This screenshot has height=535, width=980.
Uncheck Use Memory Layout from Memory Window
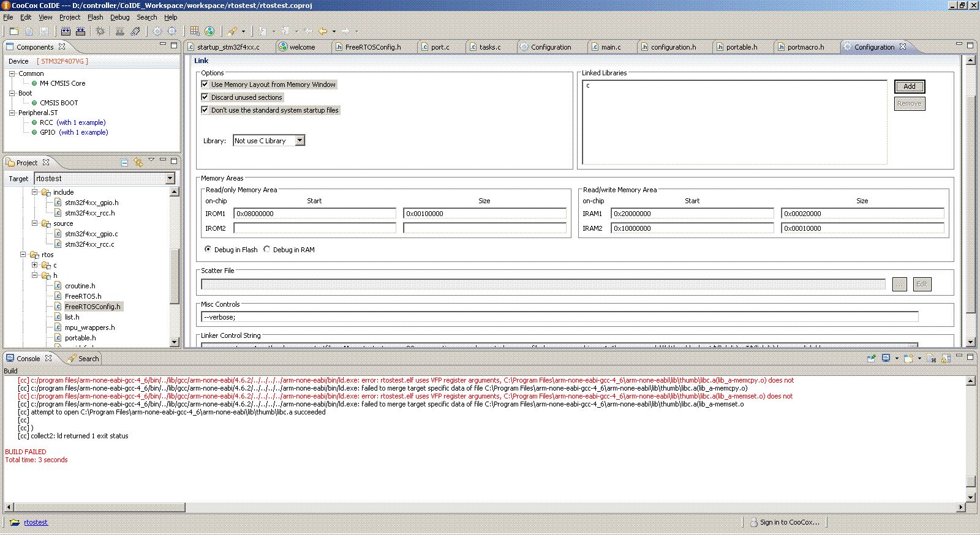[205, 84]
